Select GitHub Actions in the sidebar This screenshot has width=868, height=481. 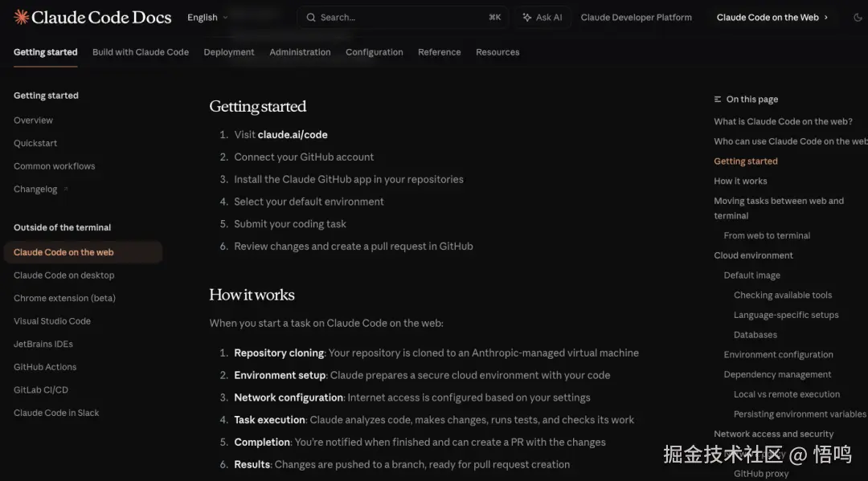point(45,367)
